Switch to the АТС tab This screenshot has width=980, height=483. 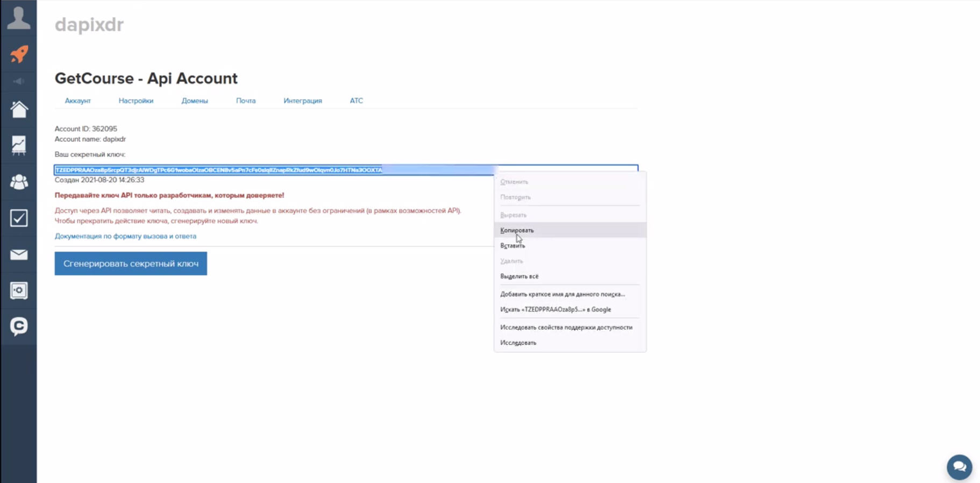click(357, 101)
